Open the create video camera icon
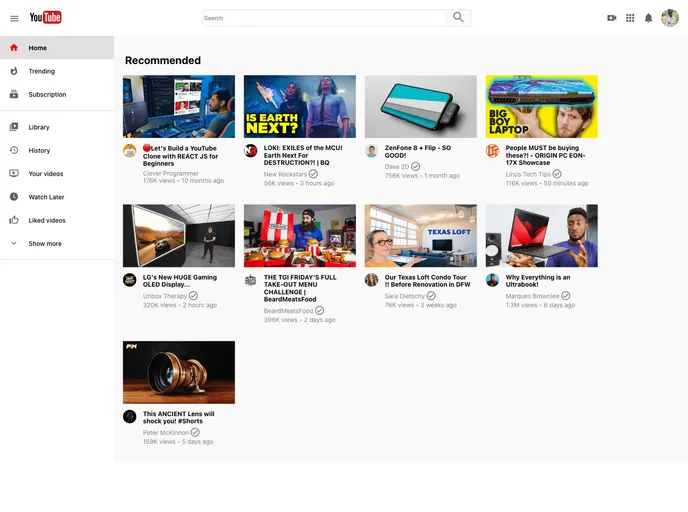Viewport: 688px width, 512px height. [611, 18]
